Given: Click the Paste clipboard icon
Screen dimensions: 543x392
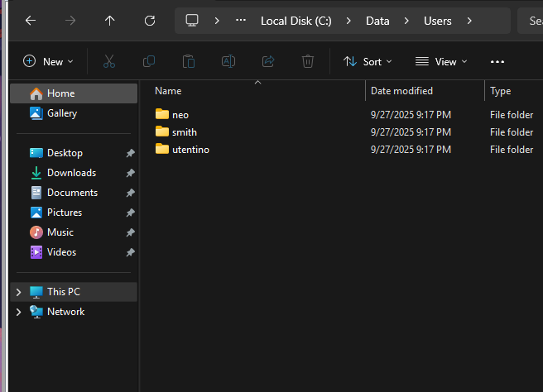Looking at the screenshot, I should [x=189, y=61].
